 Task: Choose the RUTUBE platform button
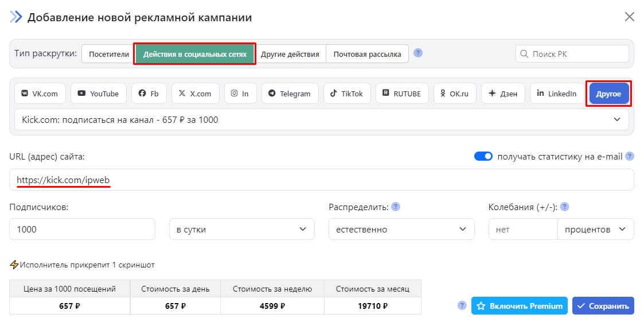pos(402,94)
